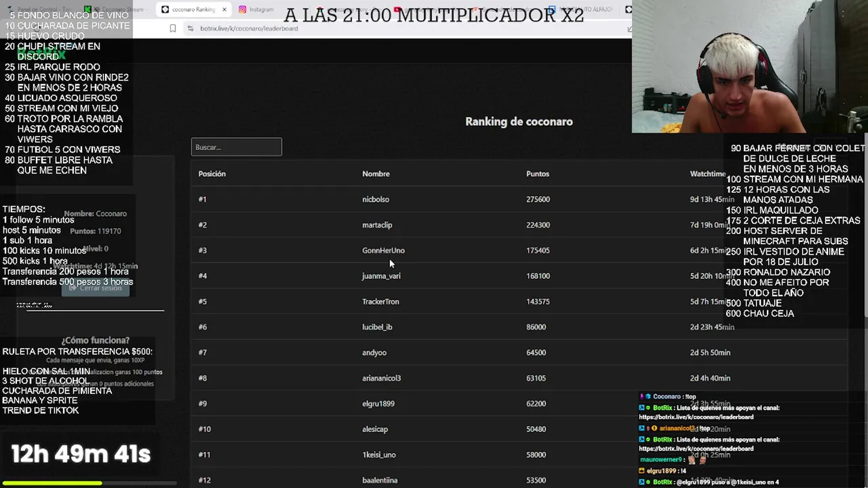Click the points value 224300
Viewport: 868px width, 488px height.
(x=538, y=225)
